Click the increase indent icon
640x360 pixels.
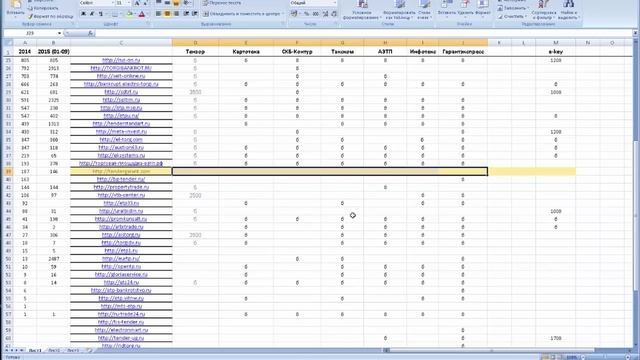pyautogui.click(x=195, y=14)
